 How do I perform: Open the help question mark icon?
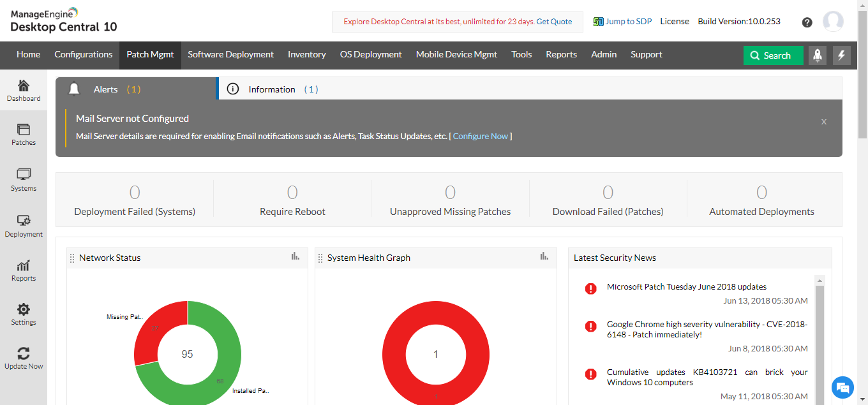pyautogui.click(x=807, y=22)
